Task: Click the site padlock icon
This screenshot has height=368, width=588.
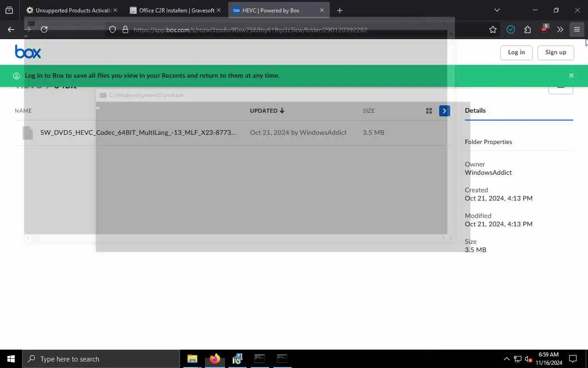Action: point(125,29)
